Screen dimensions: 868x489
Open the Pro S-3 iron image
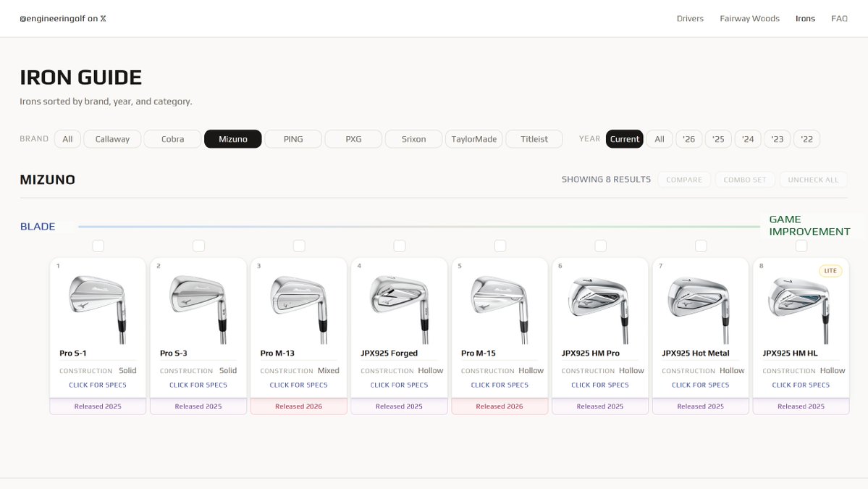coord(198,309)
